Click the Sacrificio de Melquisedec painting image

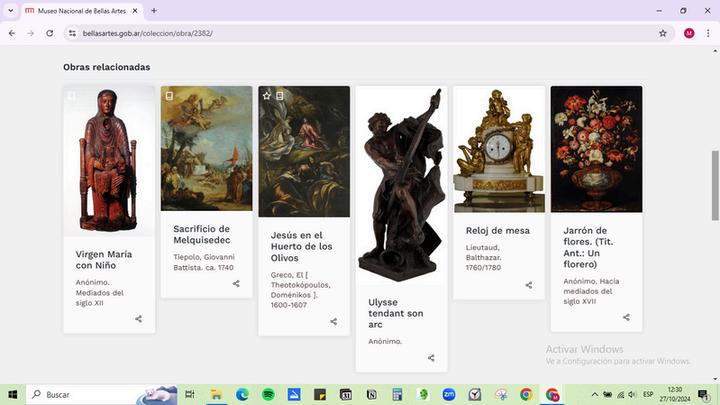point(207,148)
